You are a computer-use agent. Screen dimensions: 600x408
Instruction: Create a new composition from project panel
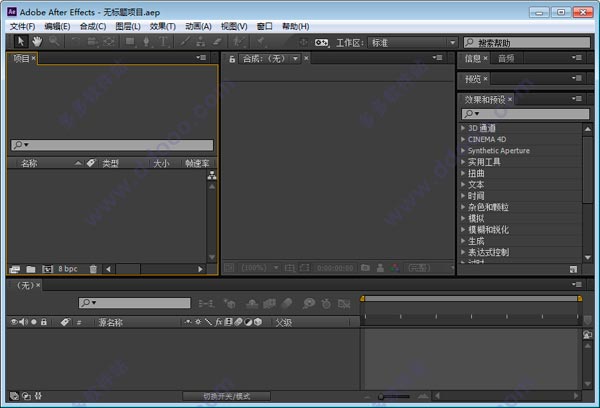click(47, 269)
